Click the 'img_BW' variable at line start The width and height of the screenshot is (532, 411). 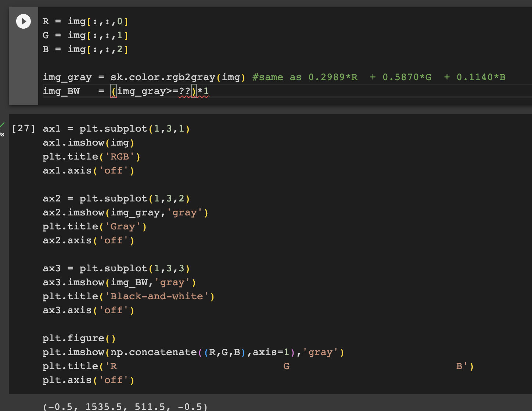61,91
